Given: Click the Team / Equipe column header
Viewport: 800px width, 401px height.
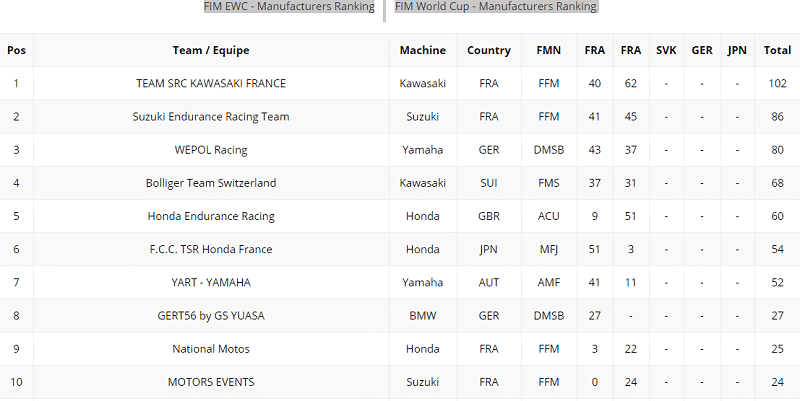Looking at the screenshot, I should coord(211,50).
